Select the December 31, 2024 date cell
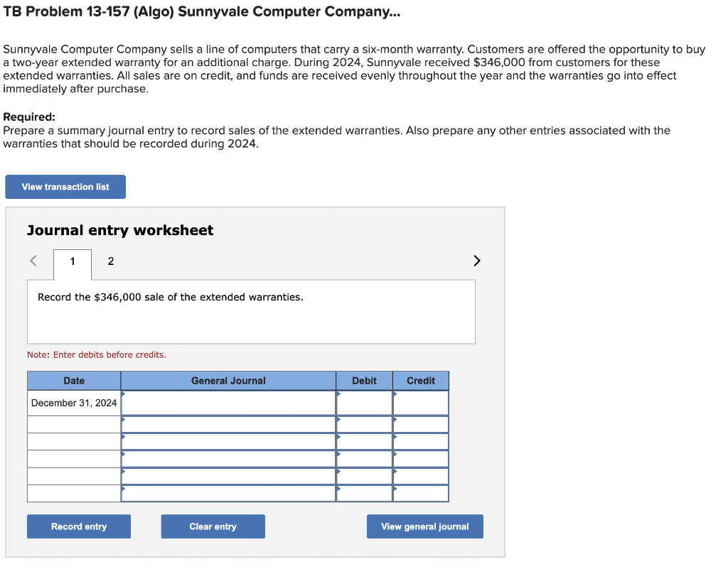728x574 pixels. [74, 403]
